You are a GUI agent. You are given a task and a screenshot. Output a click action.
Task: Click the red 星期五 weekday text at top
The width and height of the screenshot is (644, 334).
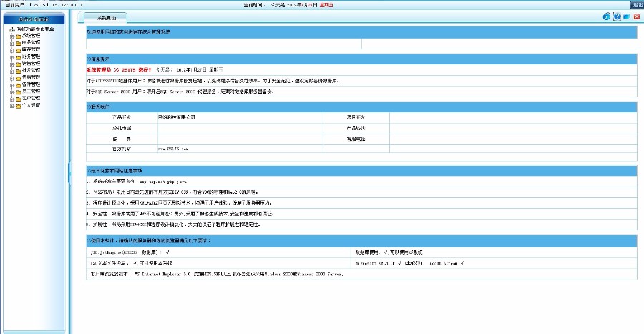pyautogui.click(x=326, y=5)
